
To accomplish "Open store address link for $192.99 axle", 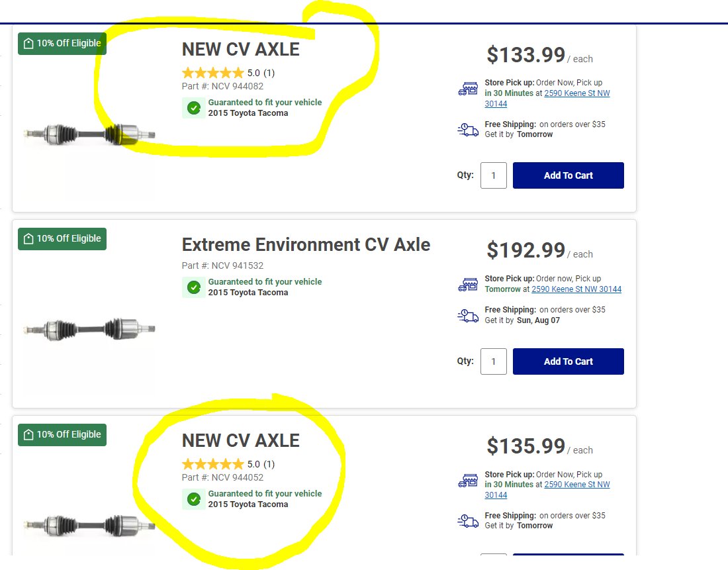I will 576,289.
